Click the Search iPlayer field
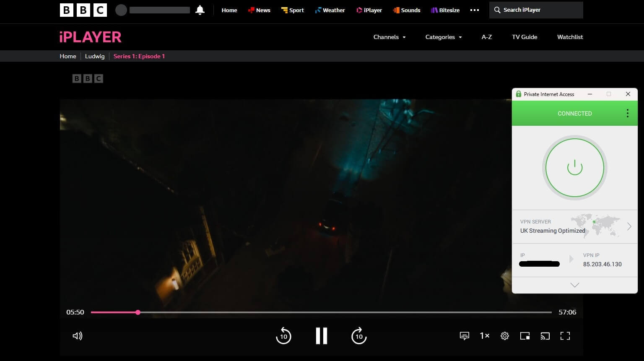The height and width of the screenshot is (361, 644). coord(536,10)
